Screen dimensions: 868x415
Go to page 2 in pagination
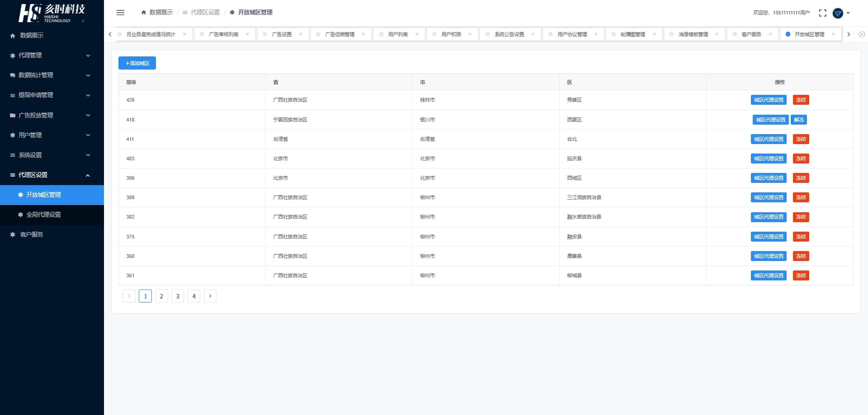click(161, 296)
